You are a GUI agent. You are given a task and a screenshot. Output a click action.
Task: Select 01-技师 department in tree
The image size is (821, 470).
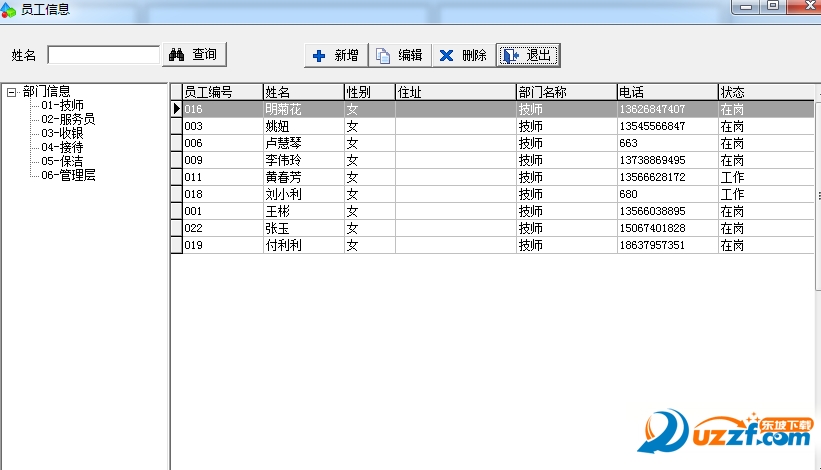pos(62,105)
